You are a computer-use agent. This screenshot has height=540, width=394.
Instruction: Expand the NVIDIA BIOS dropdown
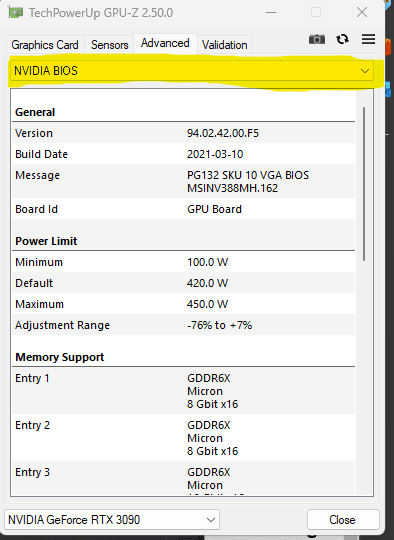click(192, 71)
